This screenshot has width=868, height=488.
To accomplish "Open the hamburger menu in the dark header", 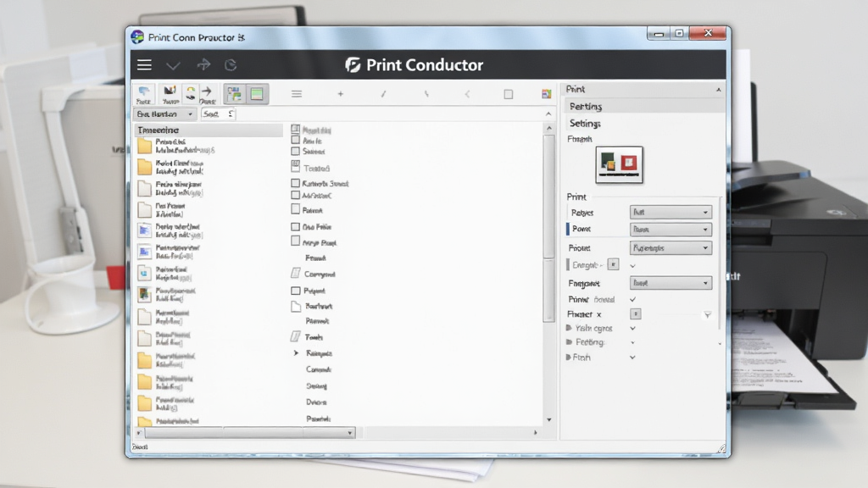I will coord(144,64).
